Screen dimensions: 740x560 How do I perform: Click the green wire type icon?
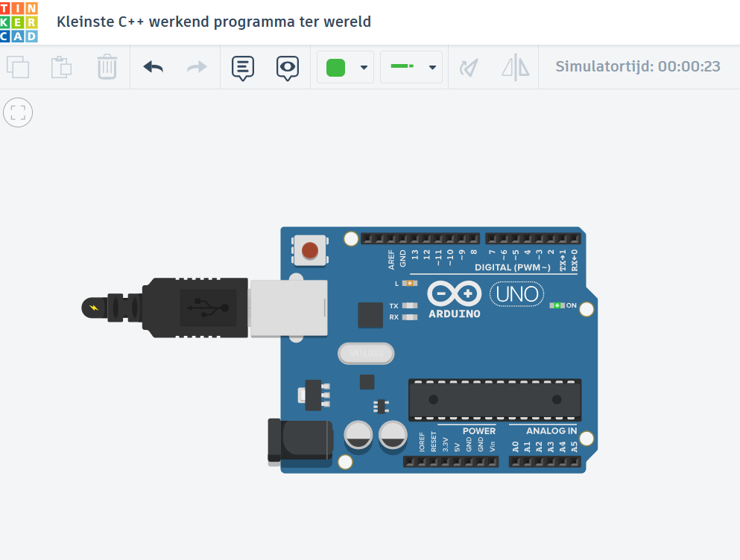[402, 66]
